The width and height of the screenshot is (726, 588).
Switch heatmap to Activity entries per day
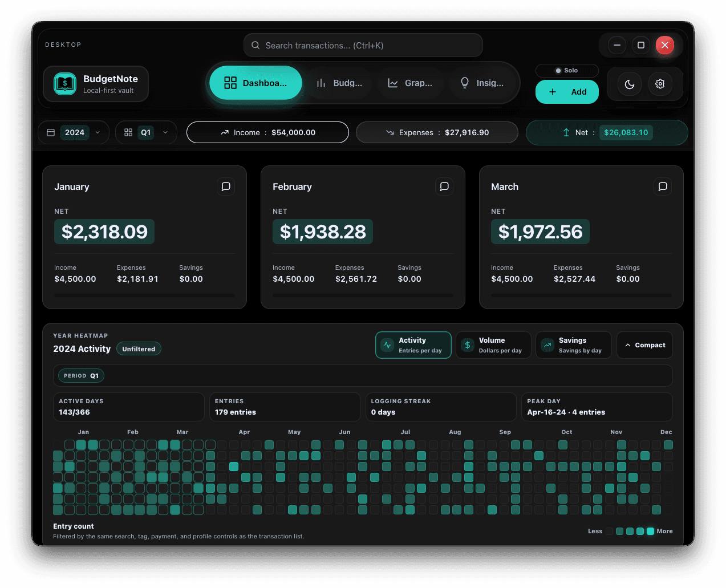pos(413,345)
